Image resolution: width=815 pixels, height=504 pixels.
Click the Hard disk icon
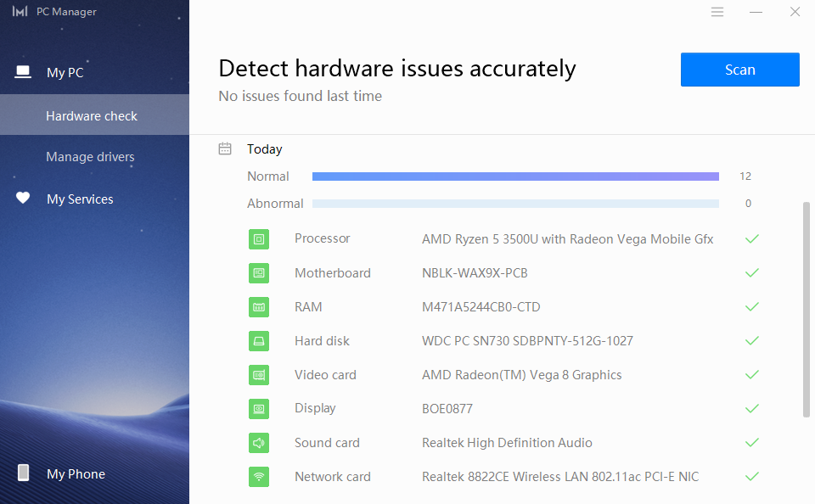(259, 341)
